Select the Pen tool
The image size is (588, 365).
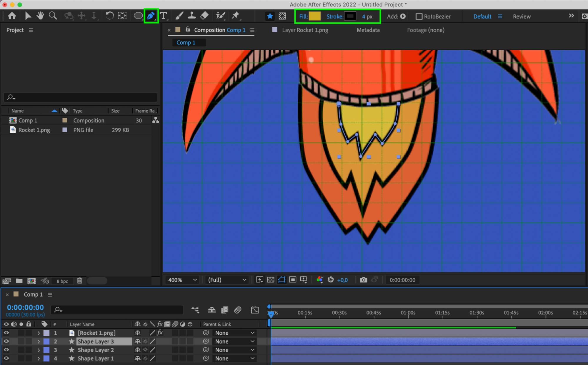(151, 16)
